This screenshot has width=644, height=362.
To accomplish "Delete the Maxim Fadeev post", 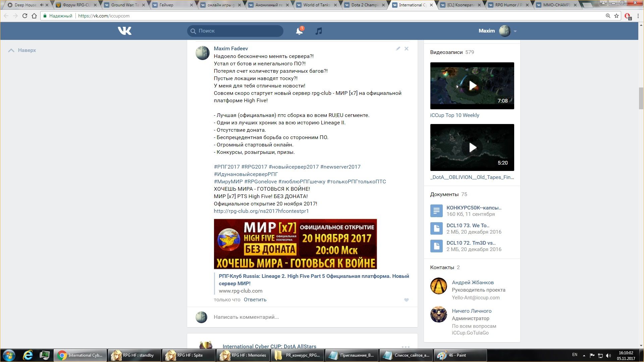I will click(x=406, y=49).
